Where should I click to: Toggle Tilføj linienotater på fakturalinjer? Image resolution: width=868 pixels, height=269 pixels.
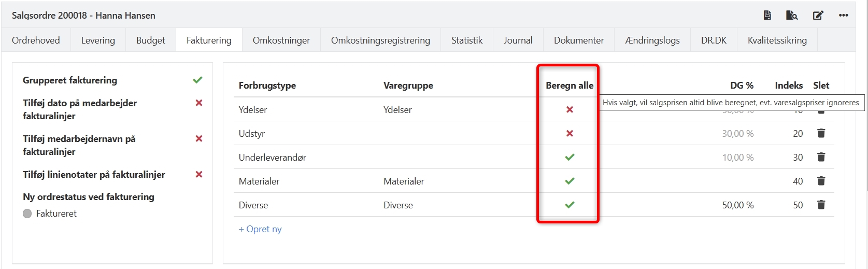pyautogui.click(x=198, y=174)
